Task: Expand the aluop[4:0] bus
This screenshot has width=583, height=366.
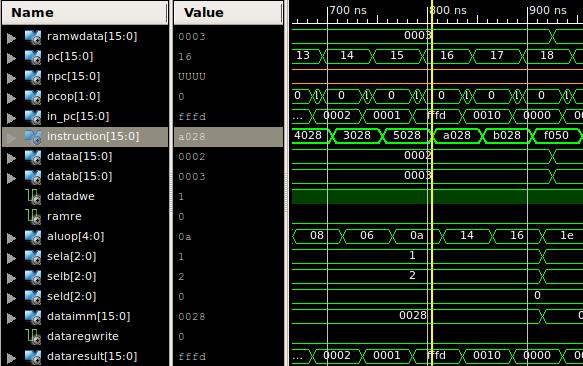Action: coord(12,238)
